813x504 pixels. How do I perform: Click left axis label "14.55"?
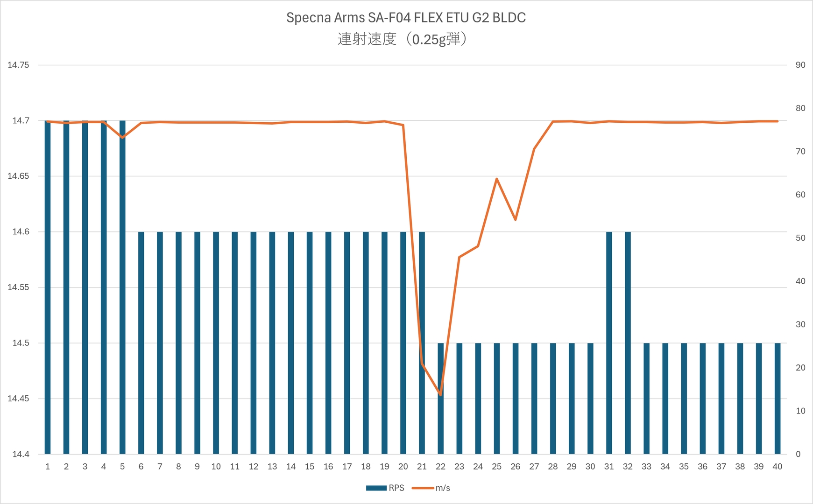18,287
